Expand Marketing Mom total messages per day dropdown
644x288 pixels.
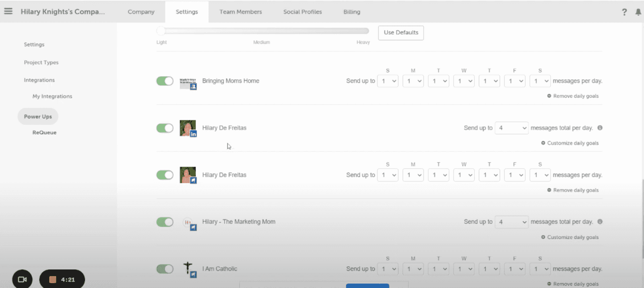[x=511, y=222]
